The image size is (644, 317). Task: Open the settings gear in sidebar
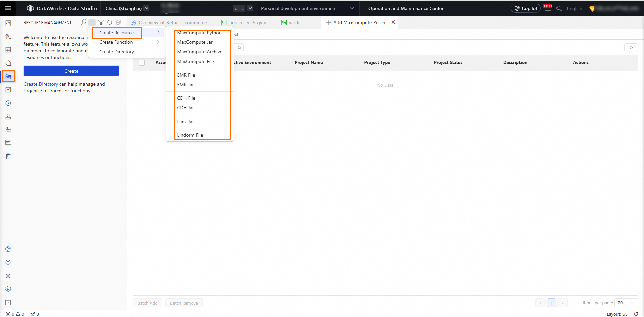(8, 289)
